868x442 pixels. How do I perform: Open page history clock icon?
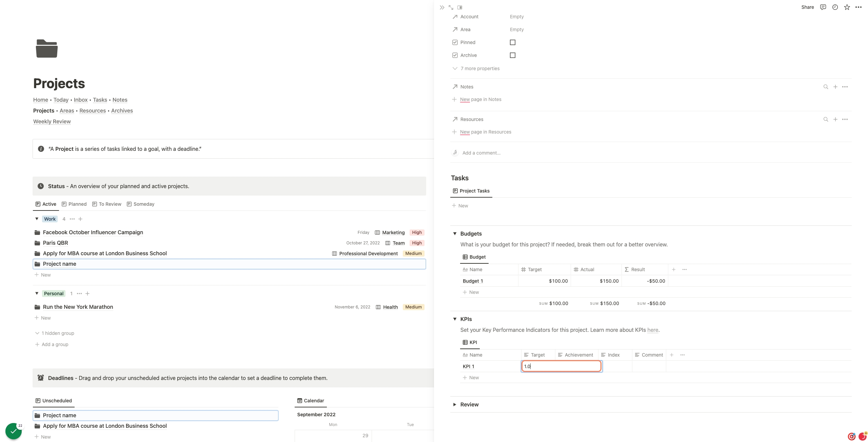[x=835, y=7]
